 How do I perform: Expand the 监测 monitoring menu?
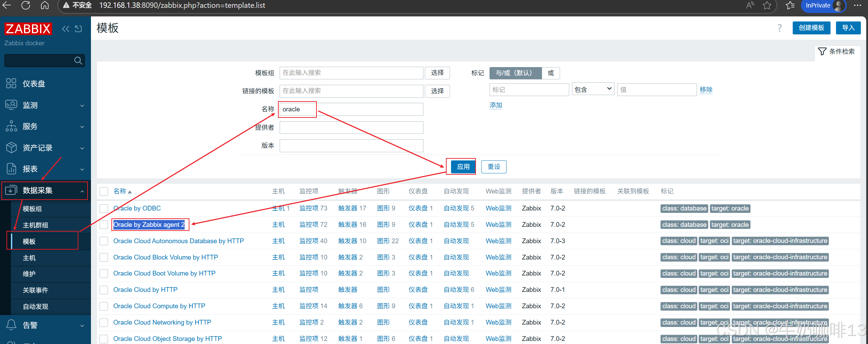click(45, 105)
